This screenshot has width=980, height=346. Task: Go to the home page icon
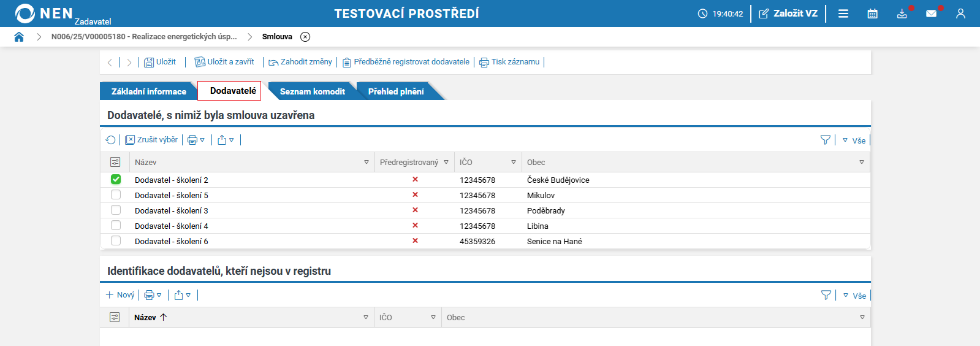point(19,37)
